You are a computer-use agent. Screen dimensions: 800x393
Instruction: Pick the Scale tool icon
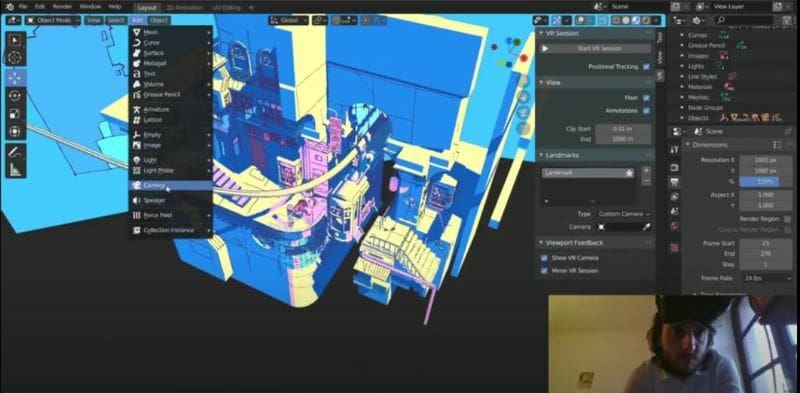coord(15,113)
